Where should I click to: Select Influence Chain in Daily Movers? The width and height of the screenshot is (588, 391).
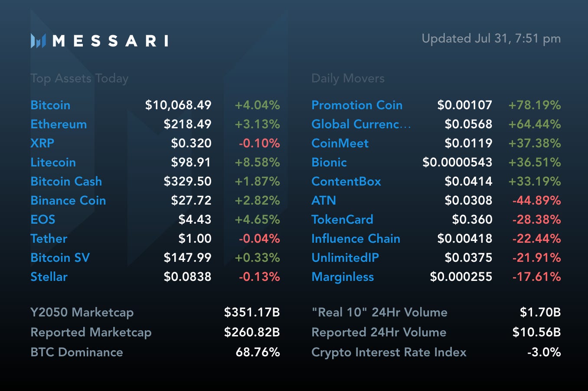pos(356,239)
